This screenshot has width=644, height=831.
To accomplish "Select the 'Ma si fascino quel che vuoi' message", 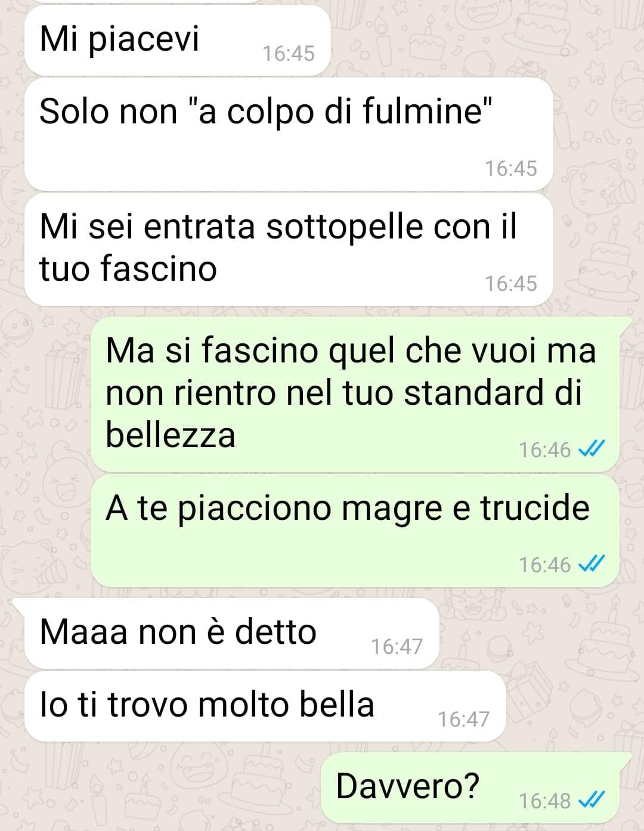I will tap(355, 394).
